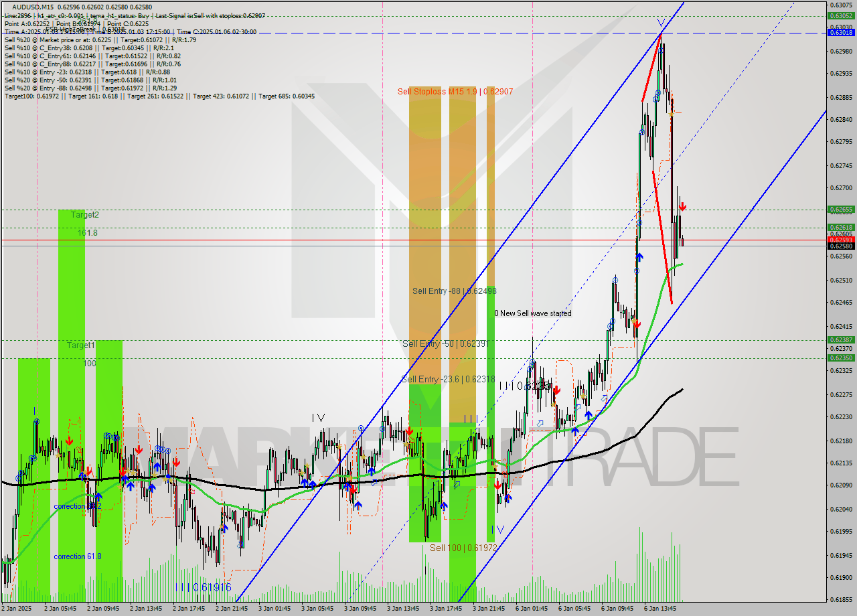The width and height of the screenshot is (857, 616).
Task: Click the '2 Jan 21:45' time axis label
Action: pos(232,609)
